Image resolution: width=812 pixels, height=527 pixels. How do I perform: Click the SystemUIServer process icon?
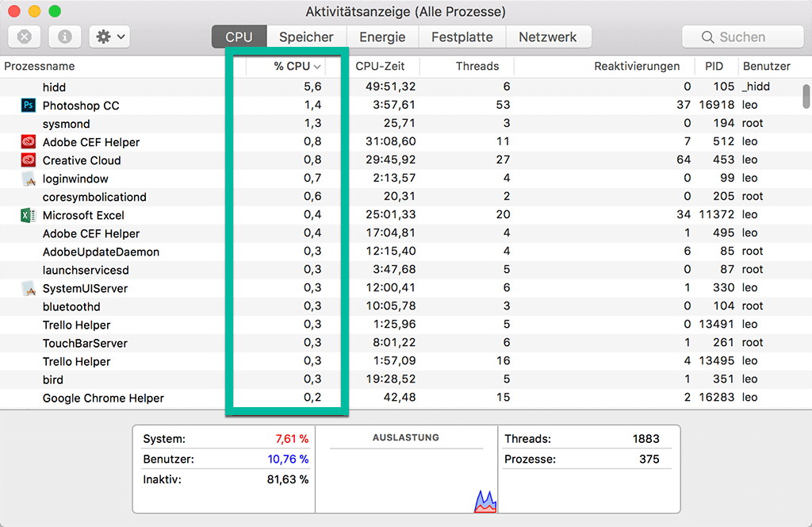click(x=28, y=288)
